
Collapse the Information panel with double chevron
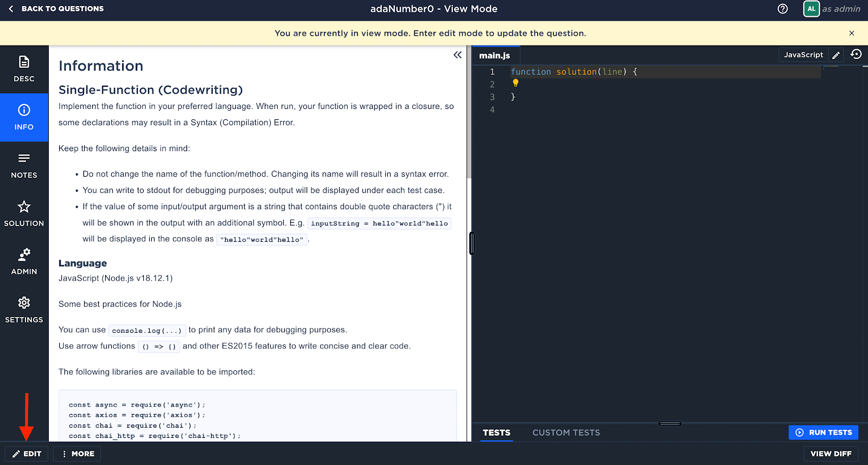point(457,55)
